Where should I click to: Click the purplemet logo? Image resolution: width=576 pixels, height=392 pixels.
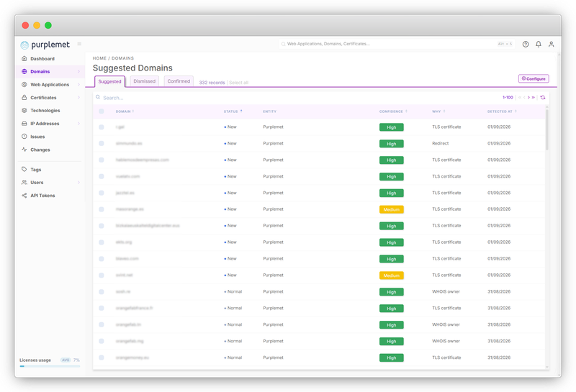[45, 45]
